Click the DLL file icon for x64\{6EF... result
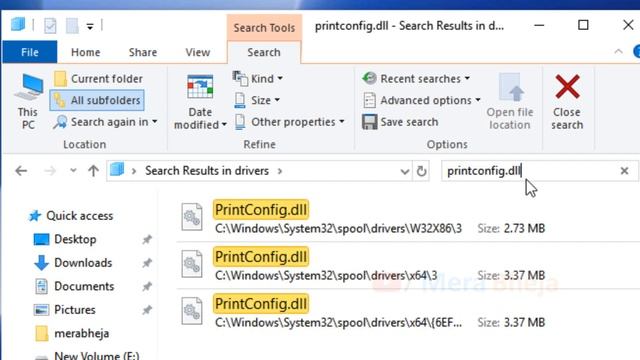The height and width of the screenshot is (360, 640). (x=192, y=311)
